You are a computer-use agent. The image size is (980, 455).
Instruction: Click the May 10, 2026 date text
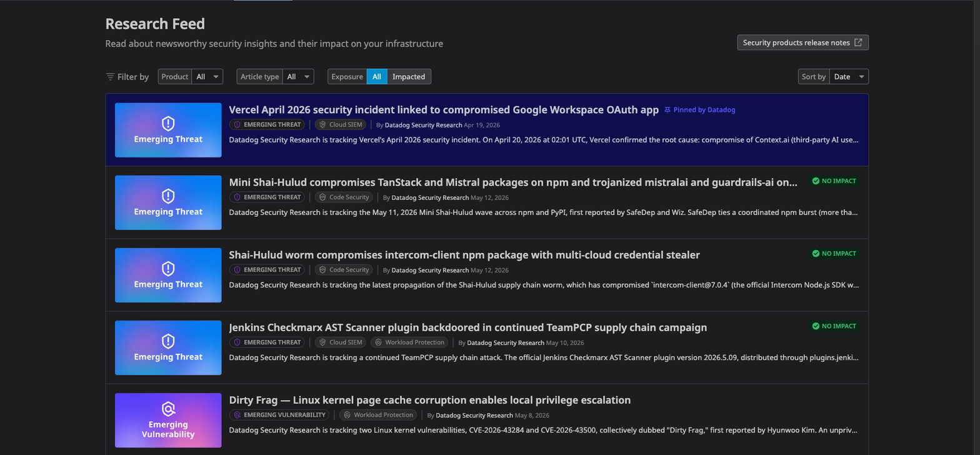click(x=565, y=342)
